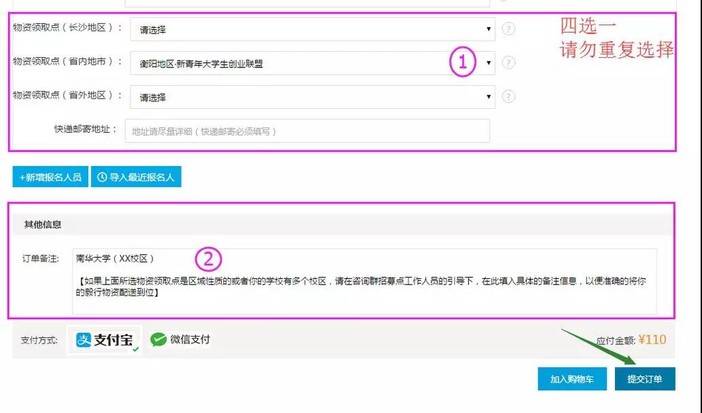Image resolution: width=702 pixels, height=413 pixels.
Task: Click the circled number 1 annotation
Action: [x=460, y=63]
